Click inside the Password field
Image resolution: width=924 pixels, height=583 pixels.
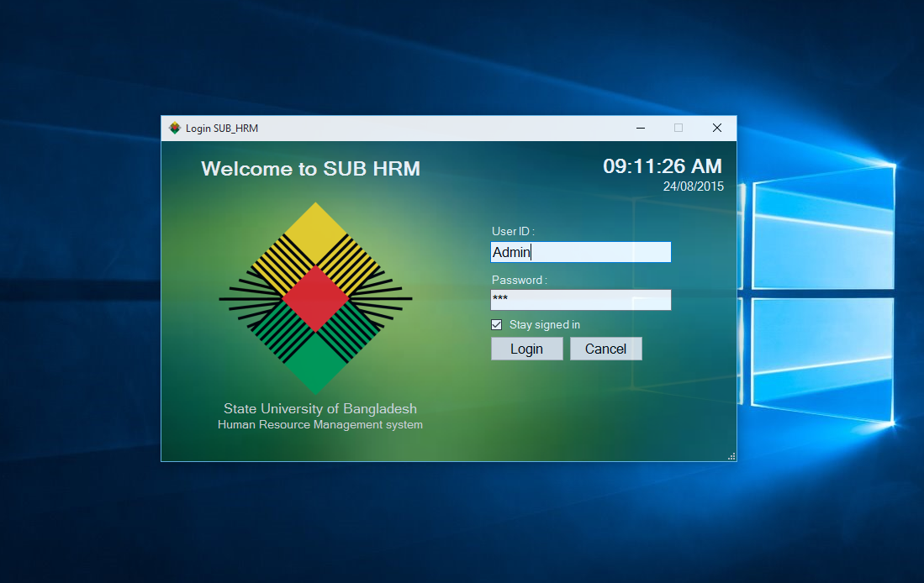(x=580, y=300)
